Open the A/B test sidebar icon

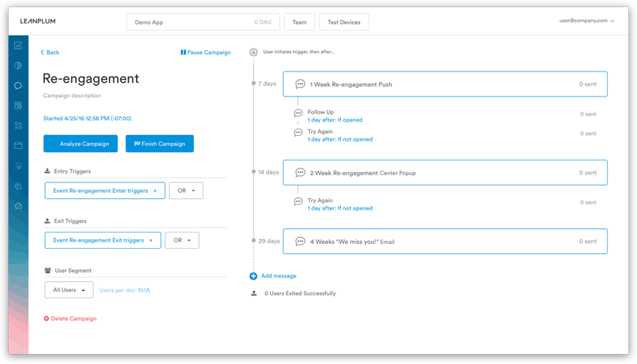(18, 125)
